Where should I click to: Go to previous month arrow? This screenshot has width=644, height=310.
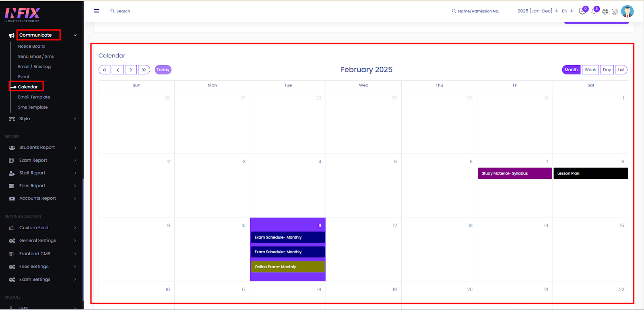(x=118, y=70)
